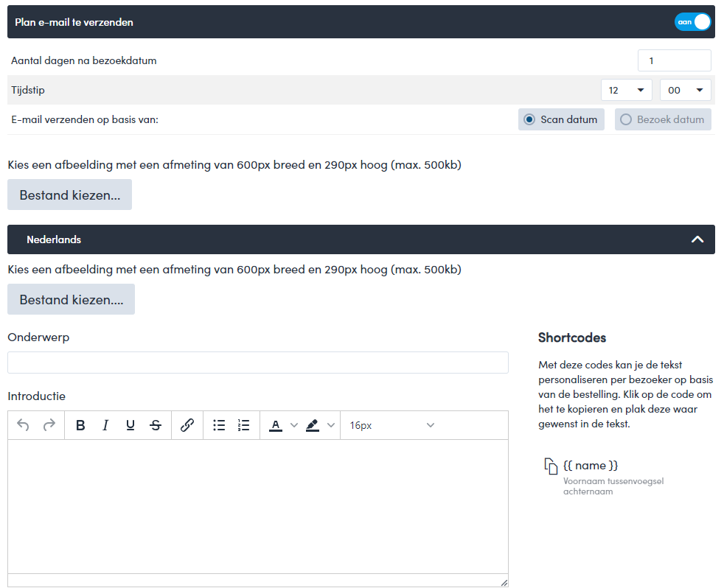This screenshot has height=588, width=724.
Task: Toggle bold formatting in Introductie editor
Action: (80, 425)
